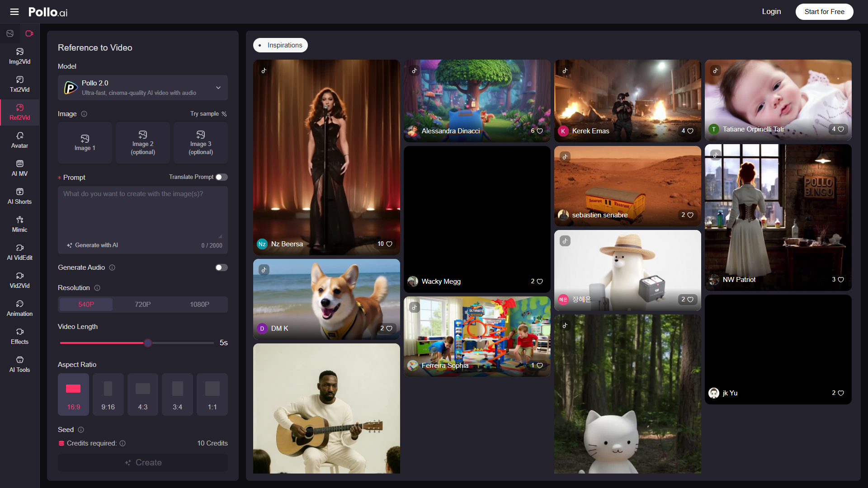
Task: Enable the Generate Audio switch
Action: coord(222,267)
